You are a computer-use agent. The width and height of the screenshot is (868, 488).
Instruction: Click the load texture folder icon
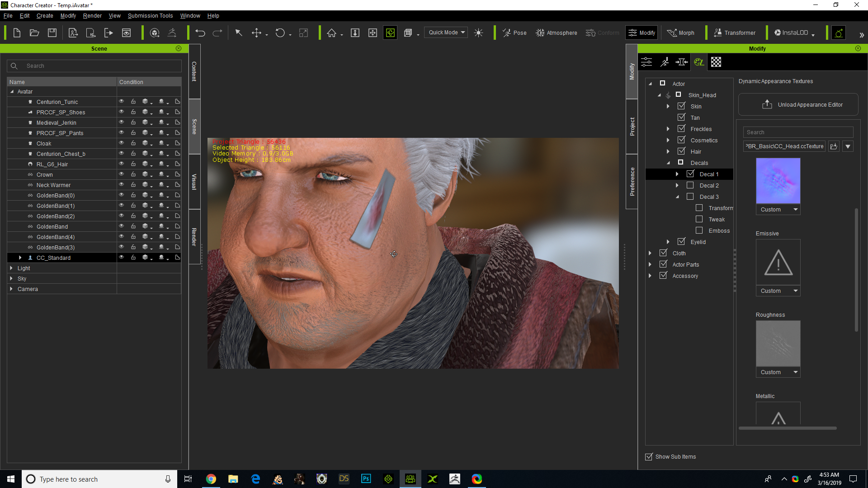click(x=834, y=146)
